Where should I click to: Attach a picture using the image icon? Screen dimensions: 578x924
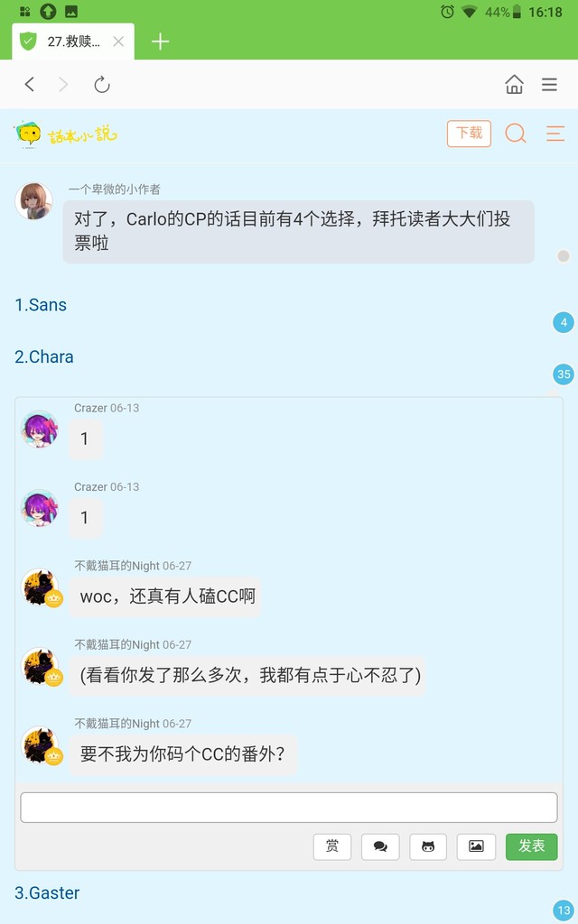click(x=476, y=846)
